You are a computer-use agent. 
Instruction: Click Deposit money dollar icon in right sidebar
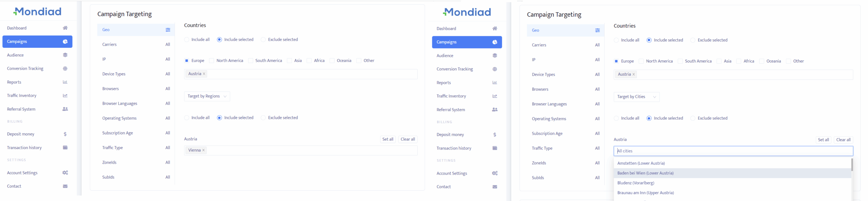coord(495,135)
